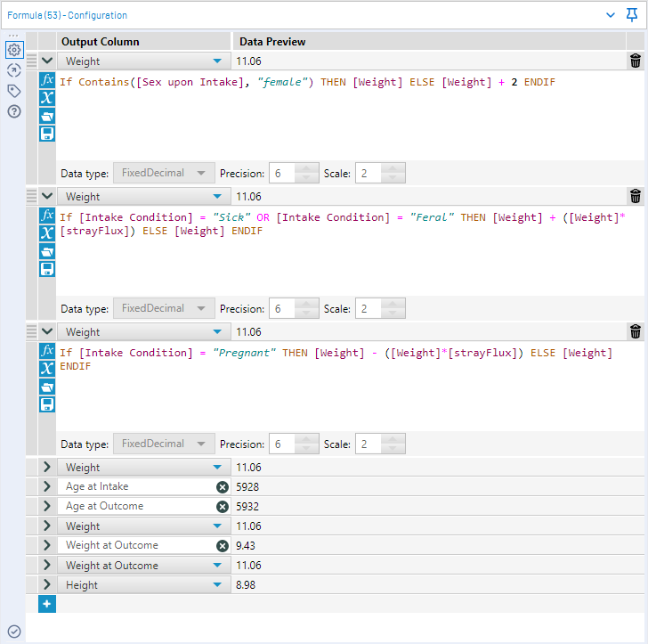
Task: Expand the Age at Intake expression row
Action: click(47, 486)
